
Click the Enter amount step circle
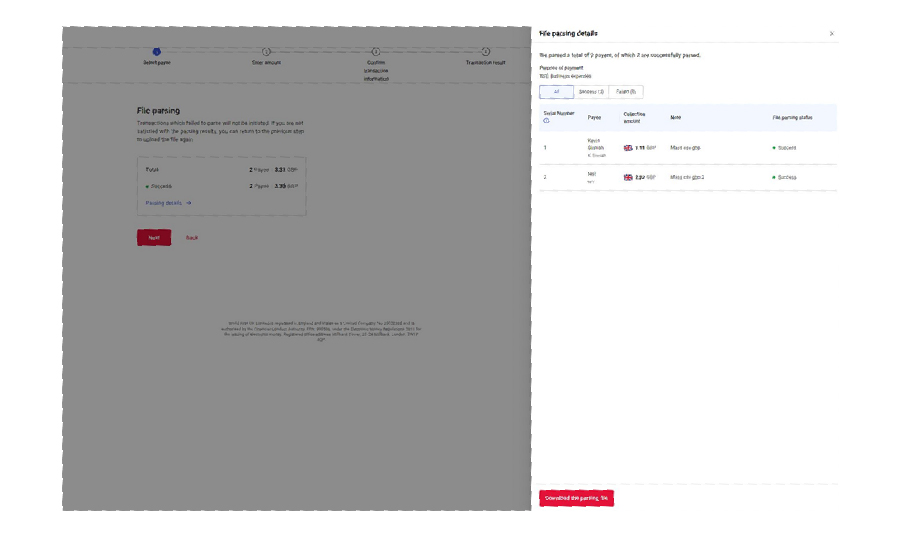click(266, 51)
